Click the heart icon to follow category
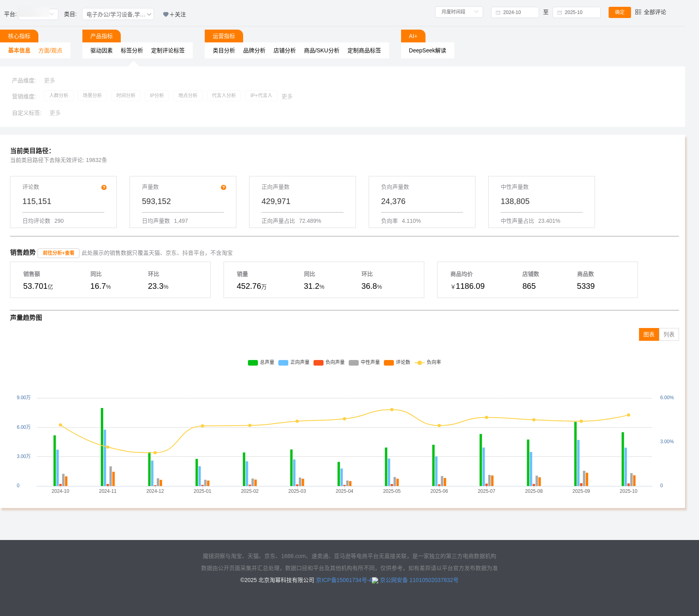Viewport: 699px width, 616px height. click(166, 14)
